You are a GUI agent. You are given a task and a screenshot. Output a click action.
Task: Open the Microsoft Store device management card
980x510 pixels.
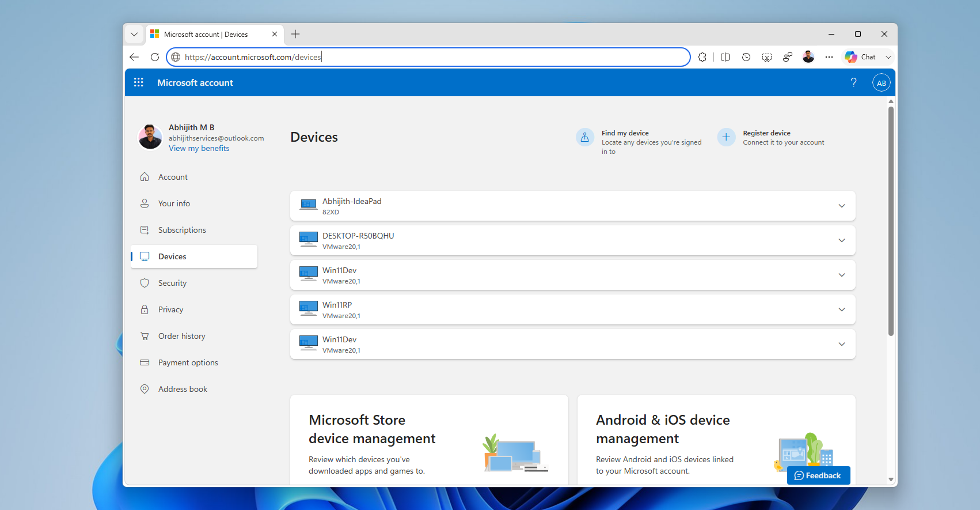pos(429,440)
